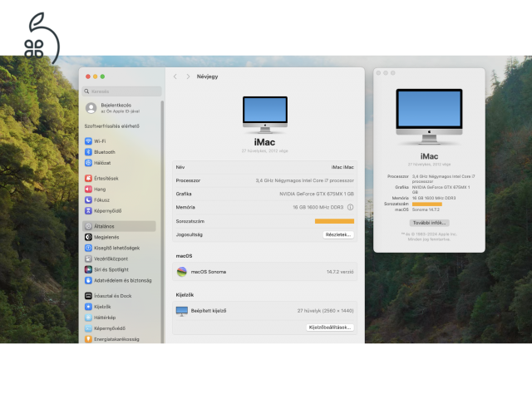Open the Háttérkép wallpaper icon

88,318
